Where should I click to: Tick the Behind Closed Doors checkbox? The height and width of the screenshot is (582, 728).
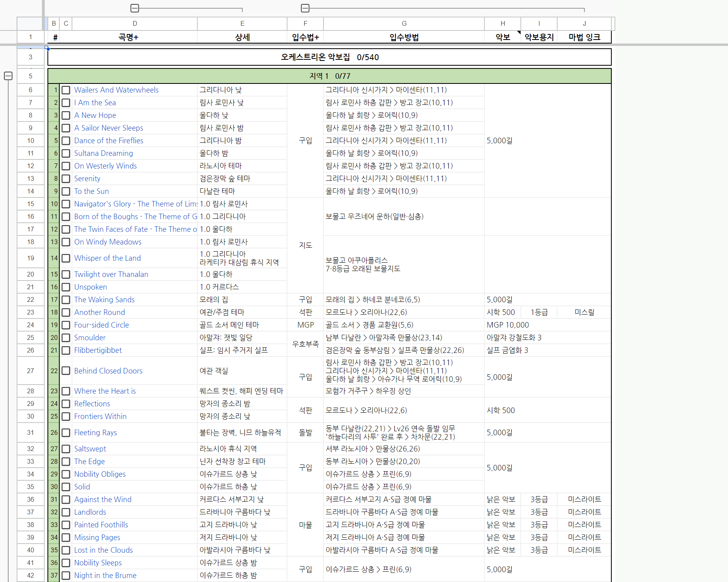(x=66, y=371)
